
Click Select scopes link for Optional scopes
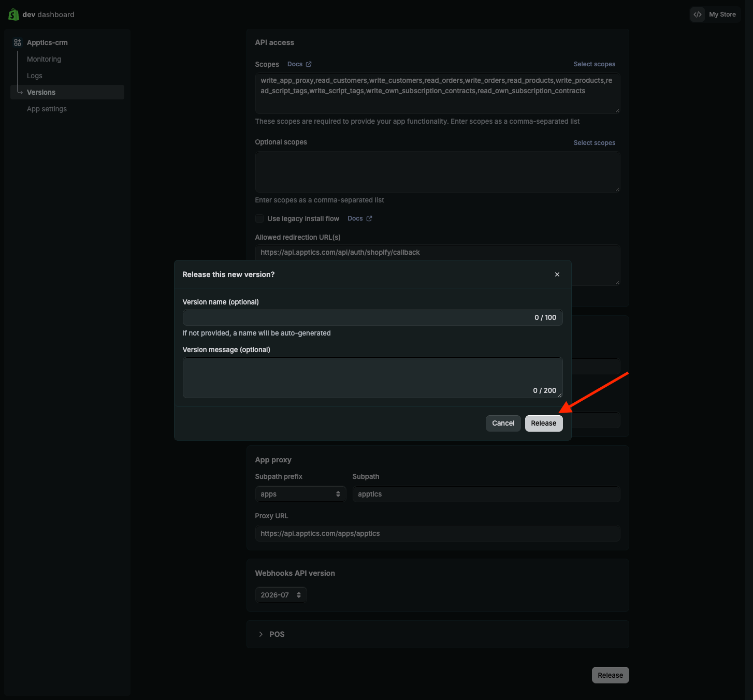tap(595, 143)
